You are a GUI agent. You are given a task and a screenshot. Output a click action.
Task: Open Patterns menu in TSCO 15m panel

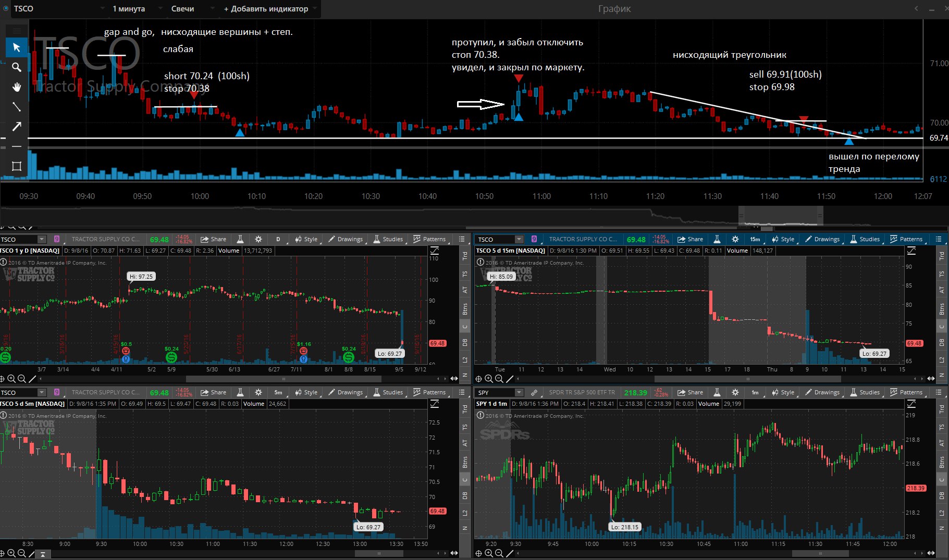click(906, 239)
